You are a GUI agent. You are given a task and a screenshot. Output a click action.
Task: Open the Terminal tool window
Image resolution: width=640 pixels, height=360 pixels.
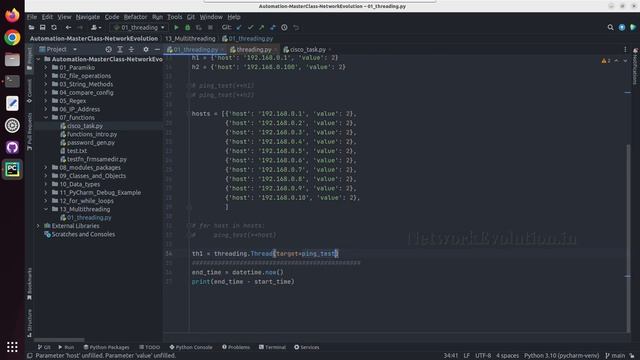tap(272, 347)
